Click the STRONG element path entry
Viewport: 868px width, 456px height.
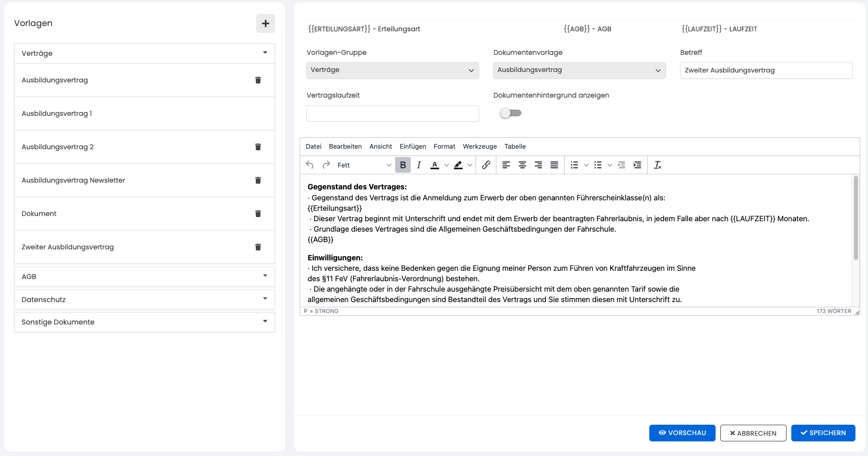(x=327, y=311)
